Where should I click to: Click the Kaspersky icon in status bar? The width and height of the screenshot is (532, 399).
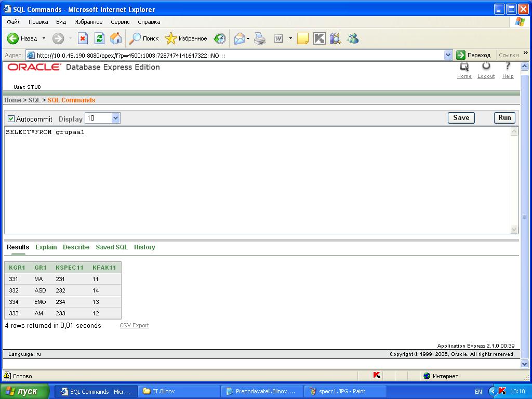[377, 376]
